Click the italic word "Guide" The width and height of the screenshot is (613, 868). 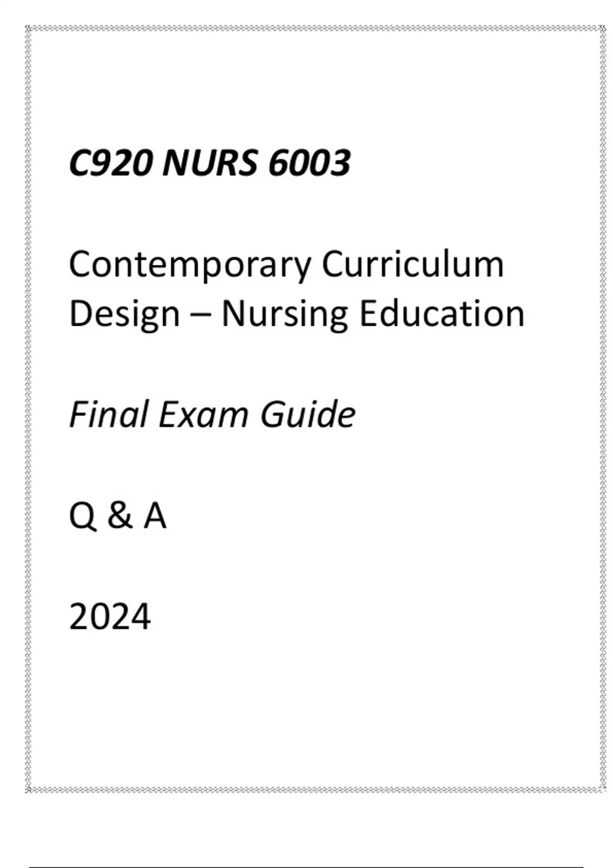coord(308,414)
